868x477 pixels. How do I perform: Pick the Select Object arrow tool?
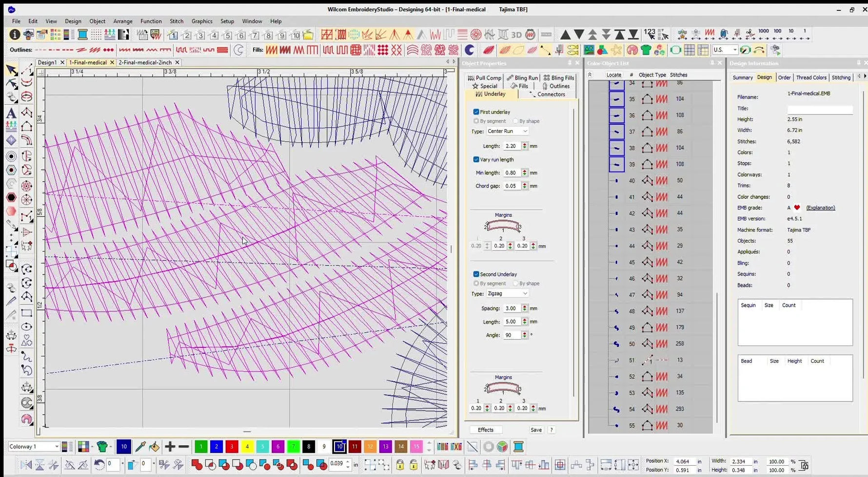click(x=11, y=70)
